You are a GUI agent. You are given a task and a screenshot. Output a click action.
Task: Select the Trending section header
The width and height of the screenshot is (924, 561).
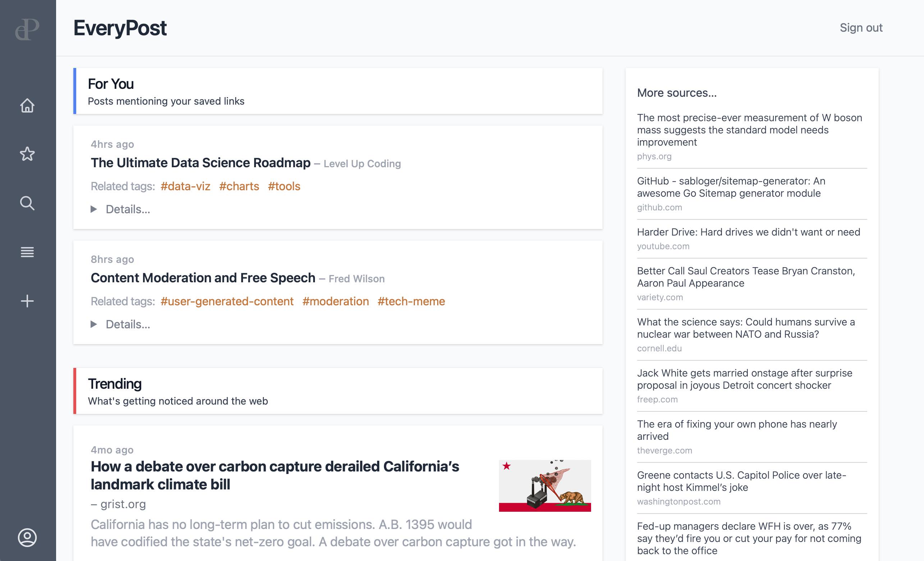(x=115, y=383)
